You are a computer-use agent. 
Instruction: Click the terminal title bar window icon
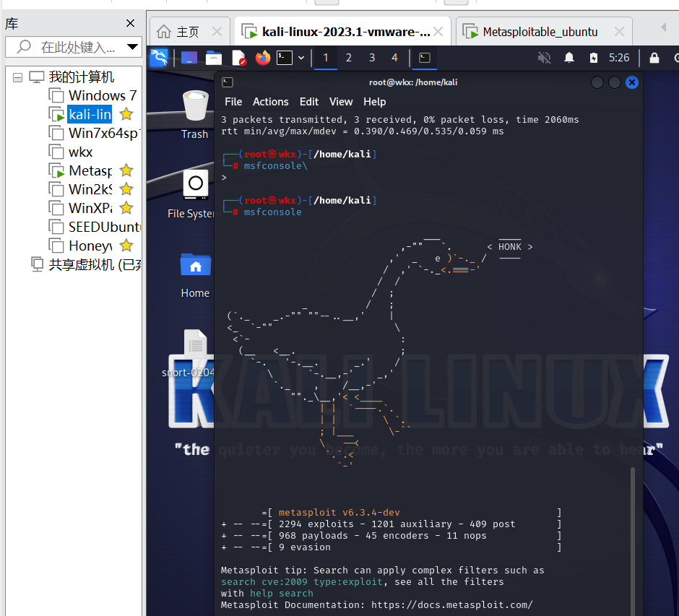228,82
